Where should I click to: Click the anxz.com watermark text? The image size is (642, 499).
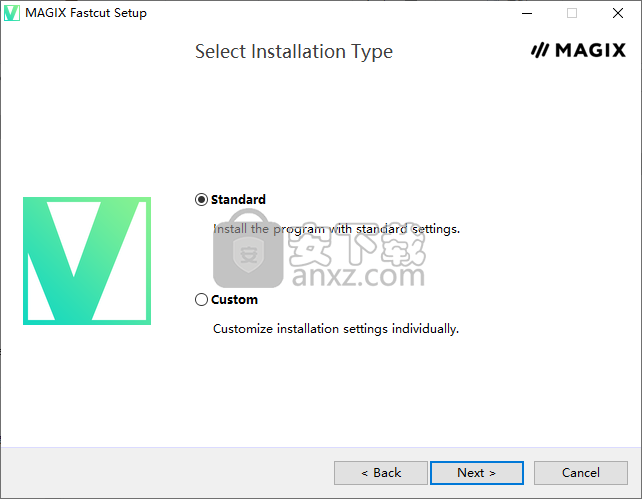click(x=358, y=273)
